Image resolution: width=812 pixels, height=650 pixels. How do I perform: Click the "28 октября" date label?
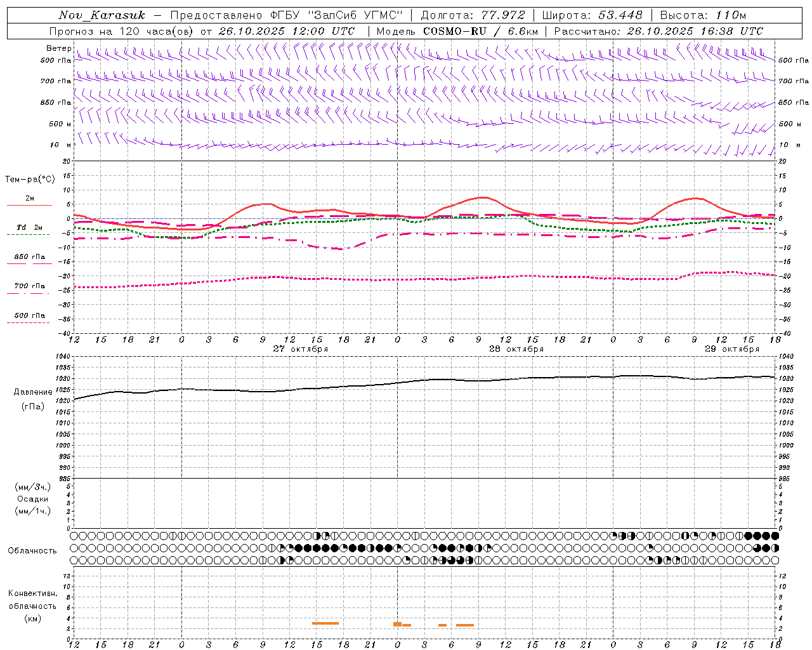pos(516,349)
